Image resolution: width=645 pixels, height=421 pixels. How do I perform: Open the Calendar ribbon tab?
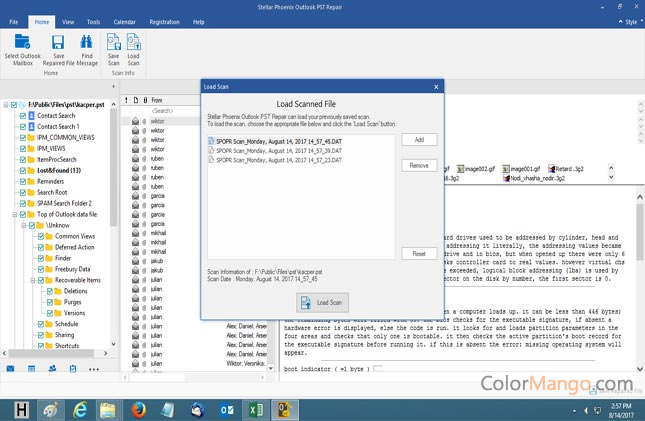tap(125, 20)
